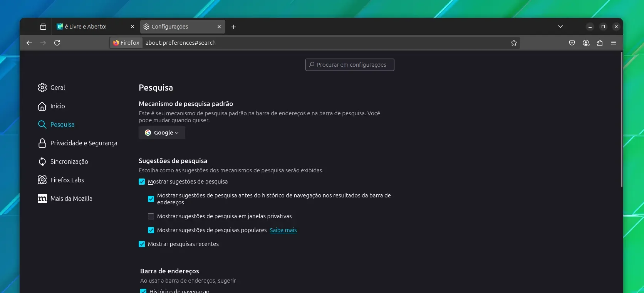The image size is (644, 293).
Task: Click 'Ao usar a barra de endereços, sugerir' text
Action: coord(188,281)
